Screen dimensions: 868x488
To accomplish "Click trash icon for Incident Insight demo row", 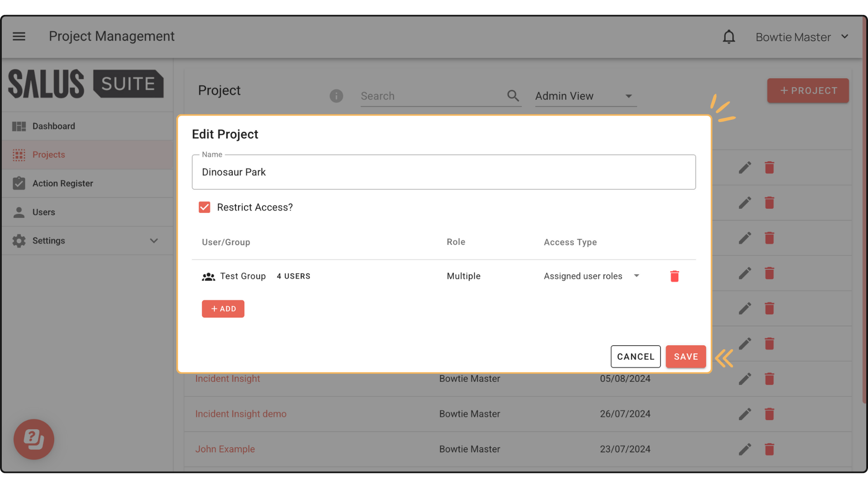I will point(769,414).
